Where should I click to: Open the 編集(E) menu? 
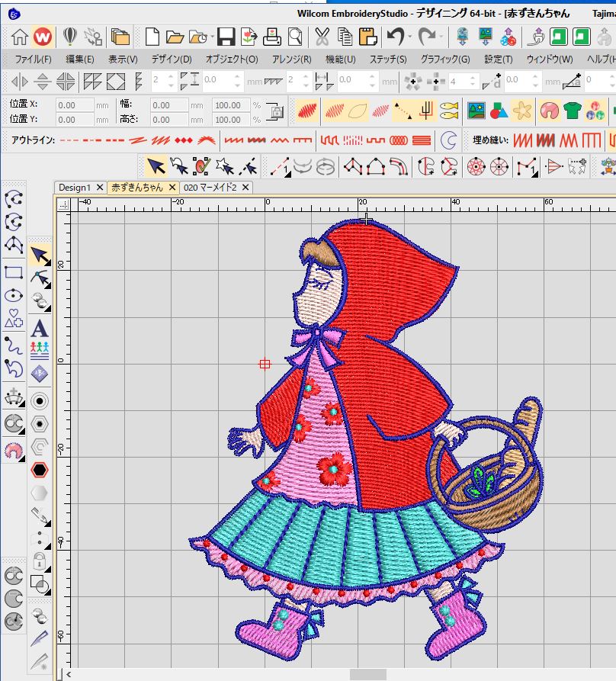tap(80, 59)
